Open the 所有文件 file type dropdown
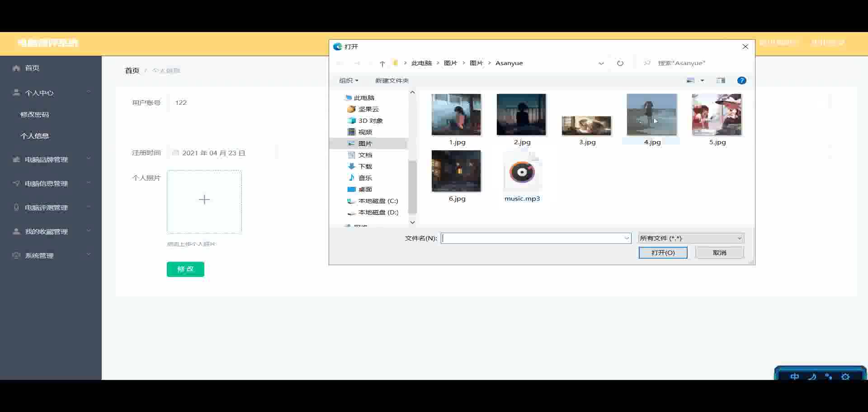The width and height of the screenshot is (868, 412). [690, 238]
